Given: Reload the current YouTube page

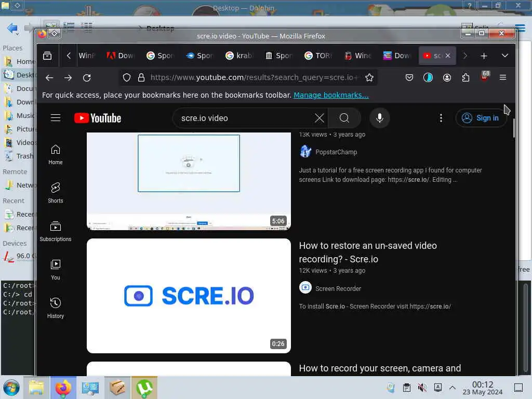Looking at the screenshot, I should 87,78.
